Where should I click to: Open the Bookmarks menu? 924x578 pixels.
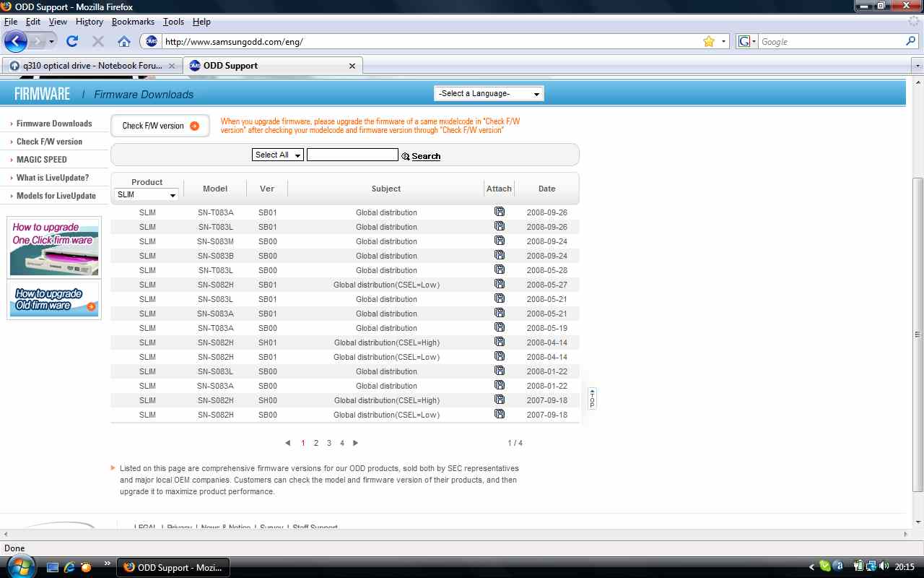tap(133, 22)
